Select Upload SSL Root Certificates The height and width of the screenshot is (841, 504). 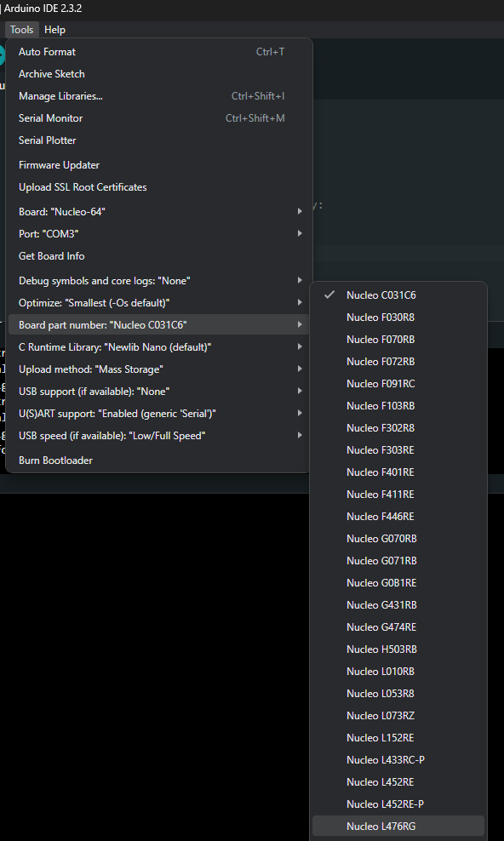[x=158, y=187]
